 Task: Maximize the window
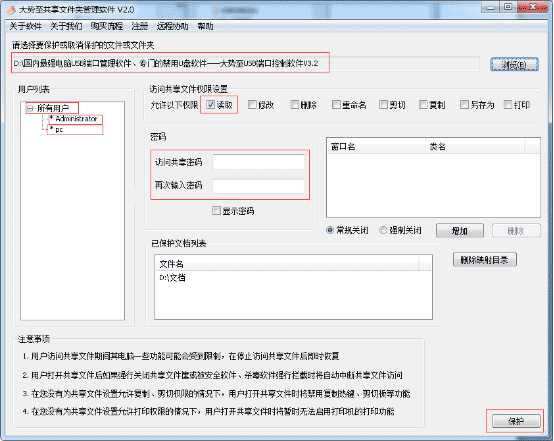pos(508,7)
